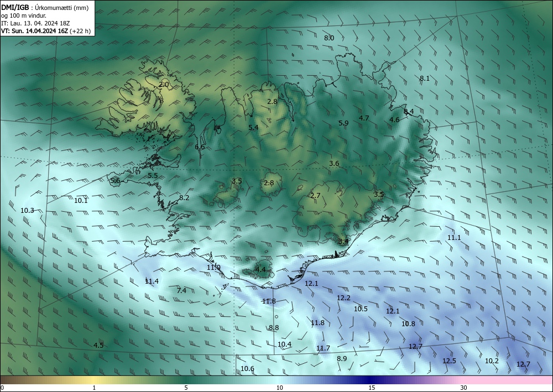Click the 5.6 value on the map
553x392 pixels.
click(x=115, y=180)
